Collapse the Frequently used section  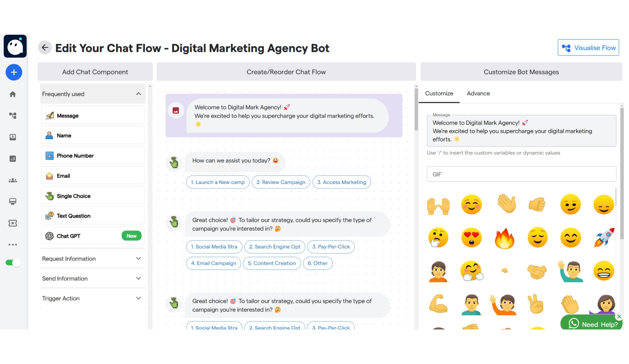(93, 94)
